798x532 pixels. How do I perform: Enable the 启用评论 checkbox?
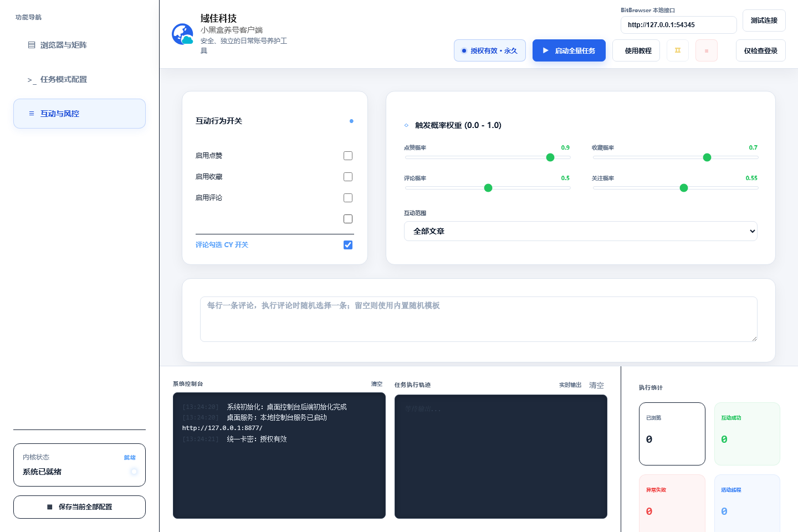[x=348, y=198]
